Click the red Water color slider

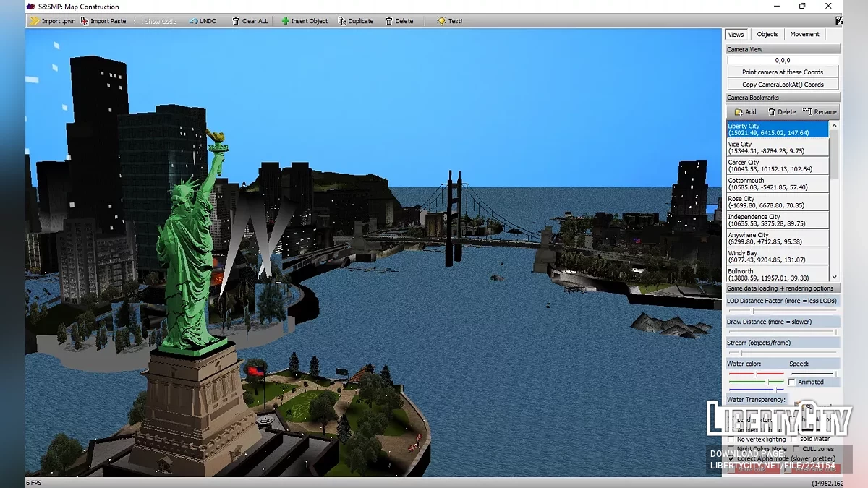tap(757, 374)
